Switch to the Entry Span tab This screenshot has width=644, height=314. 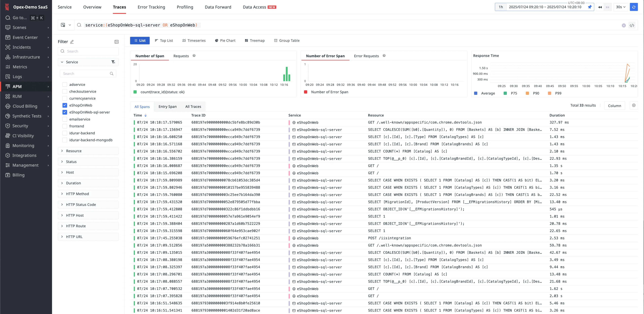coord(168,107)
